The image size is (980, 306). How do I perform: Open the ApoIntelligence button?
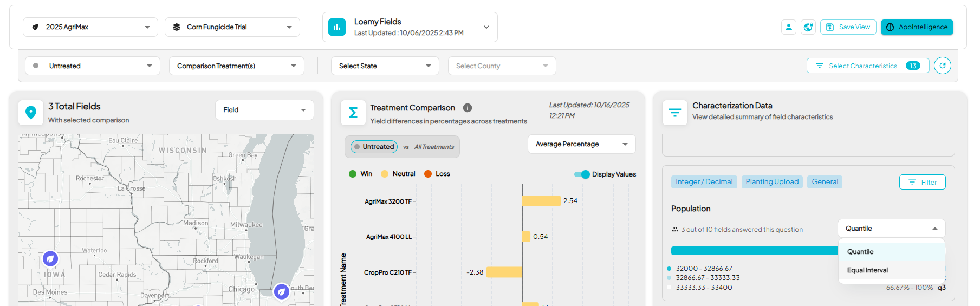(917, 27)
